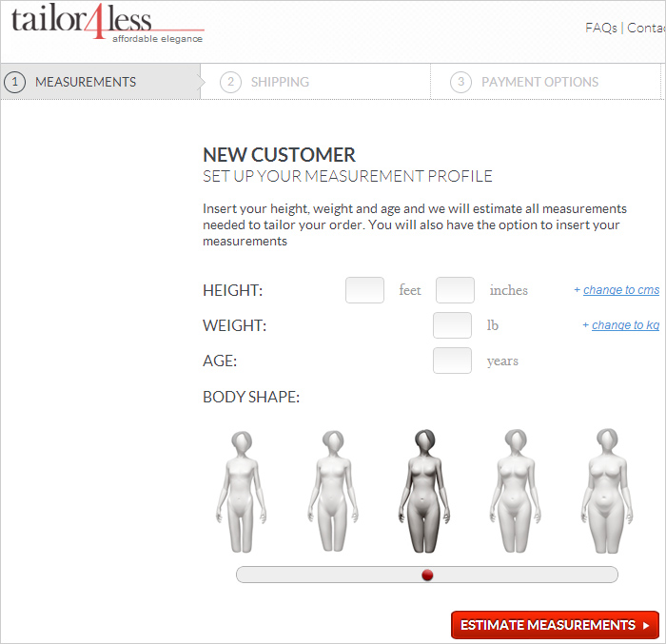Click the step 1 circle icon

point(15,82)
